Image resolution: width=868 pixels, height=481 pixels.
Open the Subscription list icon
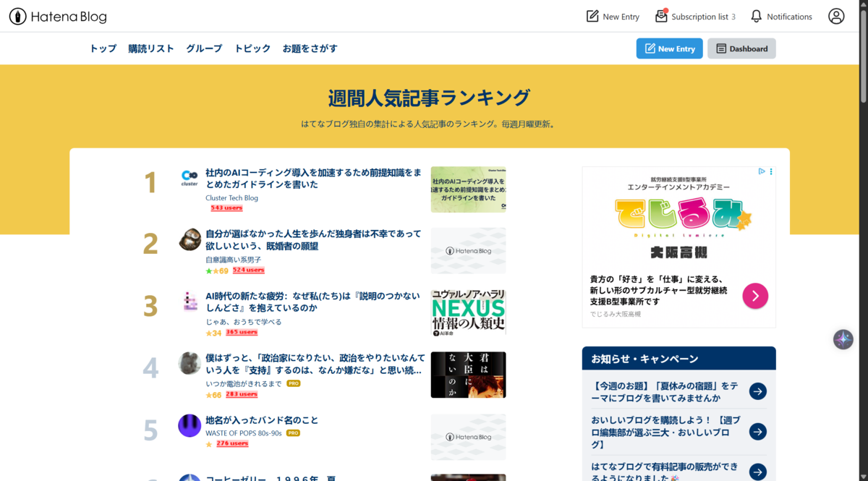click(661, 16)
